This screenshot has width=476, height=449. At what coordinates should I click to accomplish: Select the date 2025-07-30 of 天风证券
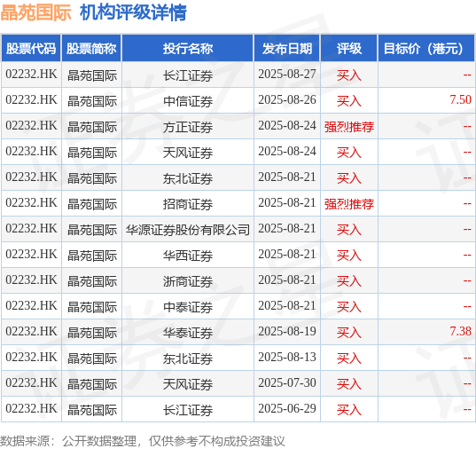287,383
